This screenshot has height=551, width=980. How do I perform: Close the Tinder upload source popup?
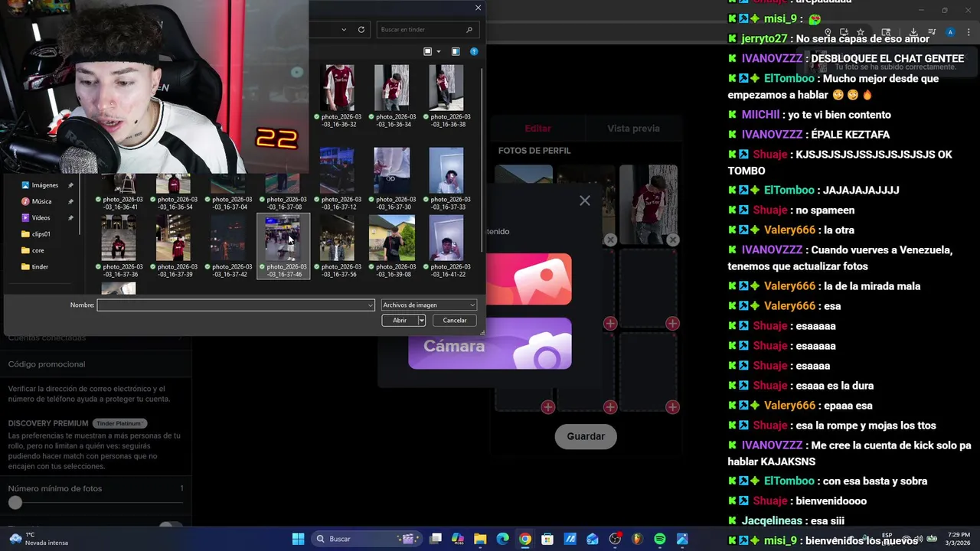[x=585, y=201]
